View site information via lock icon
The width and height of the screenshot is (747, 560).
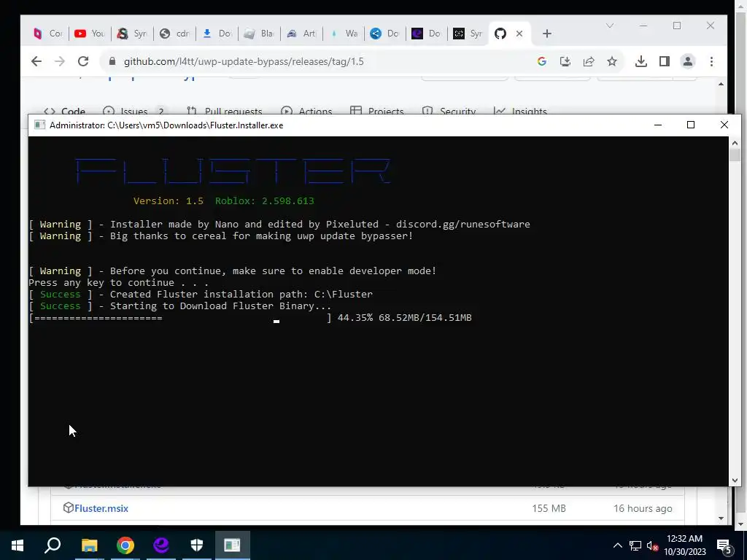[x=112, y=61]
